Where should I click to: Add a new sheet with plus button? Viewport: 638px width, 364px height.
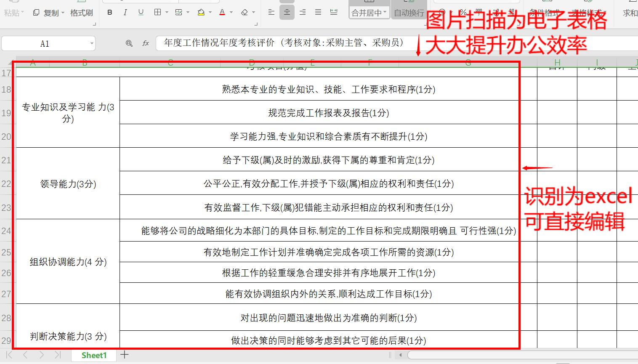click(125, 355)
